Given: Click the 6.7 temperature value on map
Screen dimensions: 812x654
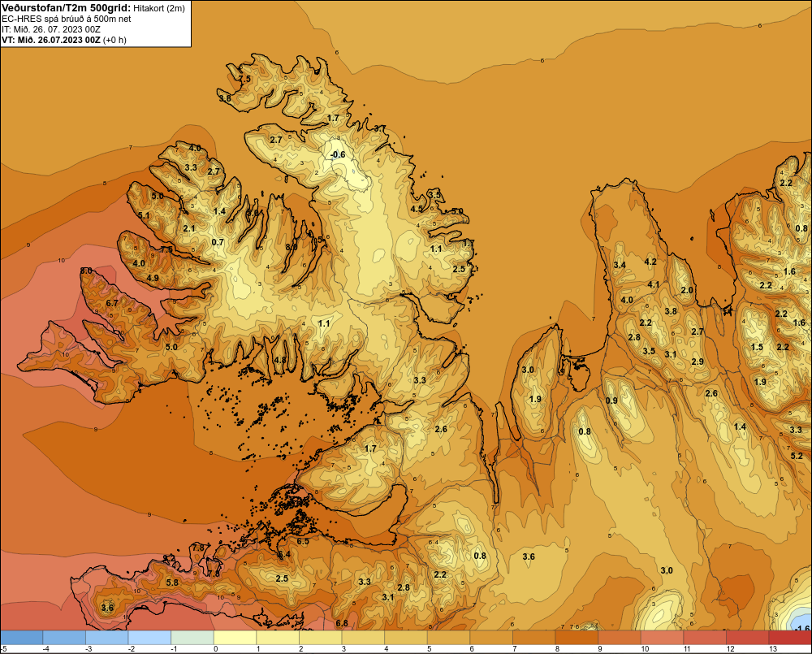Looking at the screenshot, I should (112, 303).
